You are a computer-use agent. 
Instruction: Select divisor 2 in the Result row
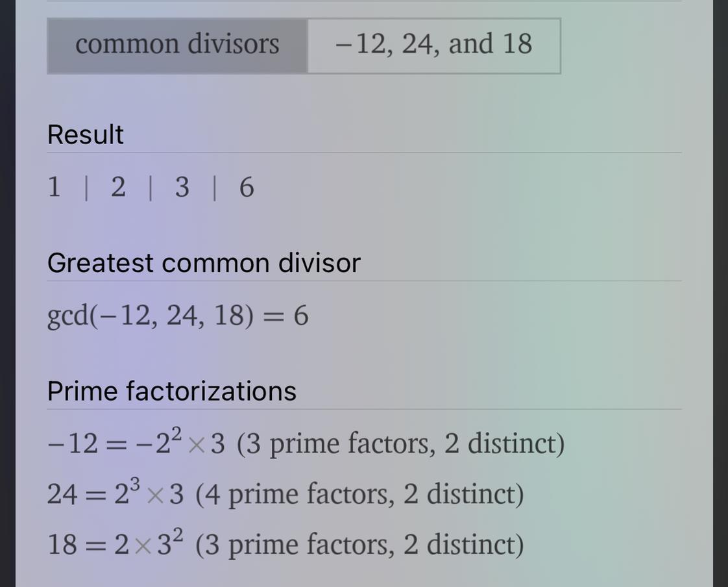117,188
